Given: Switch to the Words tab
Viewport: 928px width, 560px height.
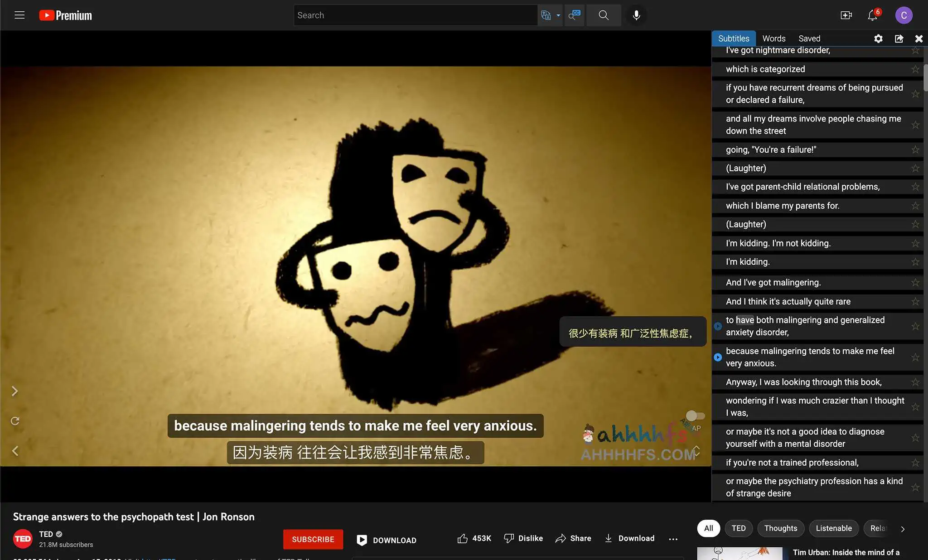Looking at the screenshot, I should (x=773, y=39).
